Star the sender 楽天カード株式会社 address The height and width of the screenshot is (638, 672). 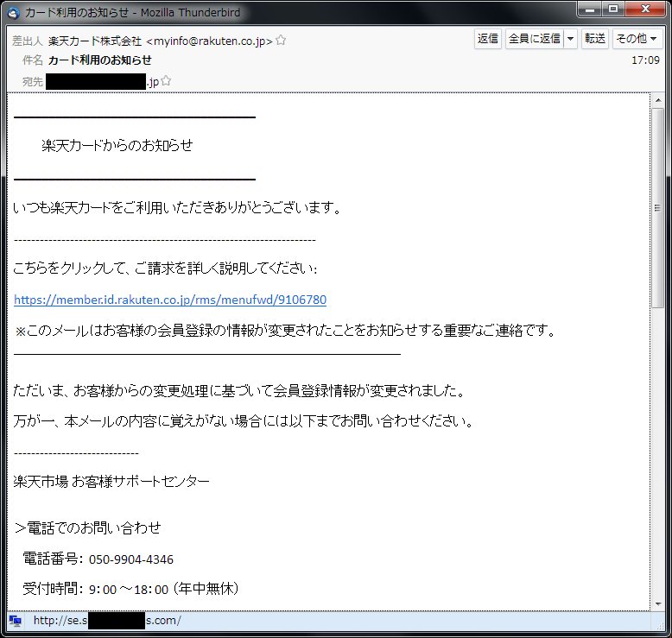pyautogui.click(x=281, y=41)
